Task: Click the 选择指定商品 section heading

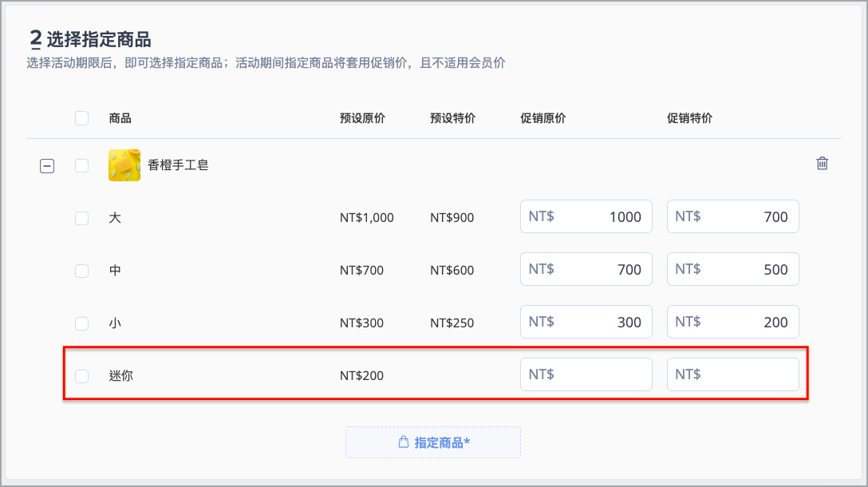Action: (99, 39)
